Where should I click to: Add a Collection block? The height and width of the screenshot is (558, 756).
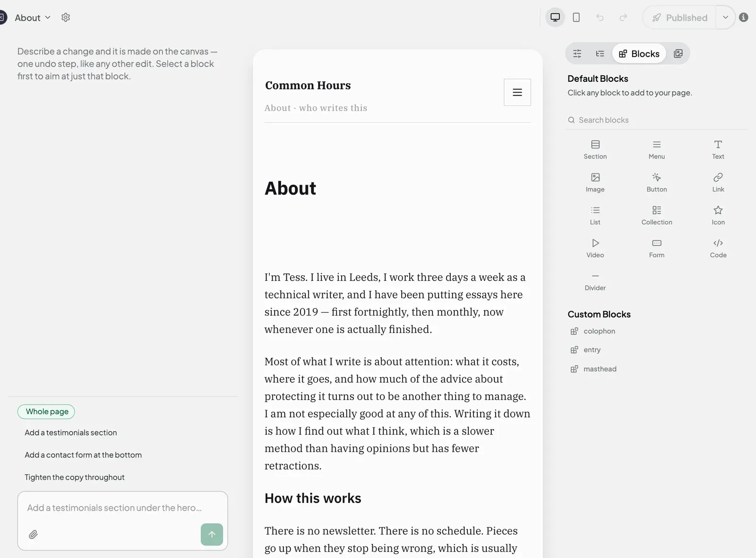tap(657, 215)
